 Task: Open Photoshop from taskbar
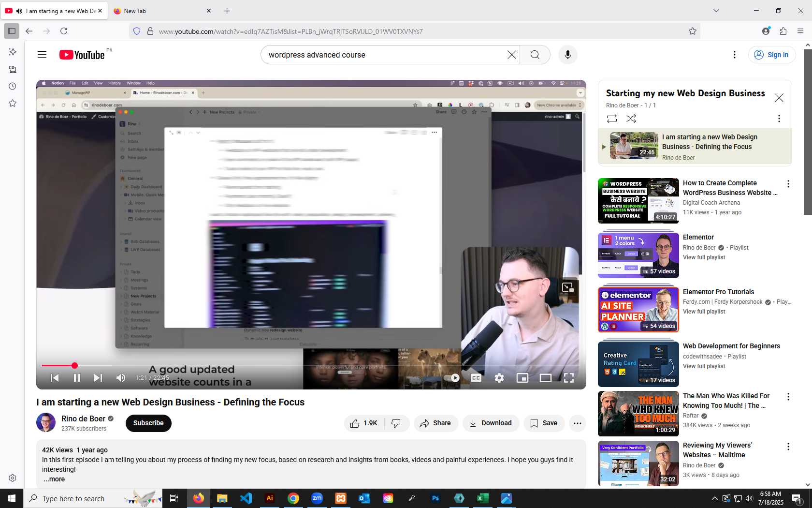coord(435,498)
